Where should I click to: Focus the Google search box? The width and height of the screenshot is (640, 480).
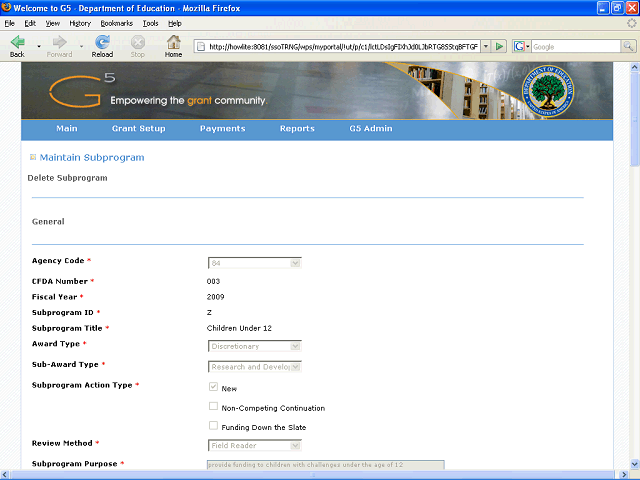[x=576, y=47]
